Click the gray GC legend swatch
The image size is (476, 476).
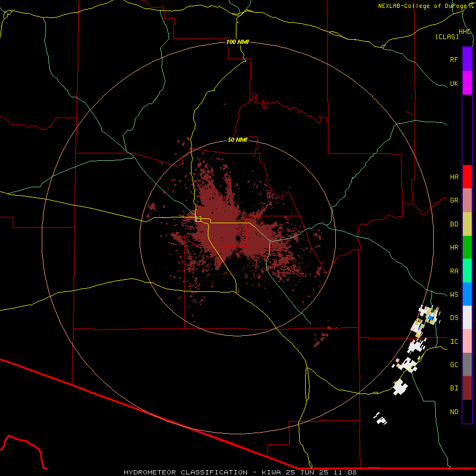pos(467,364)
